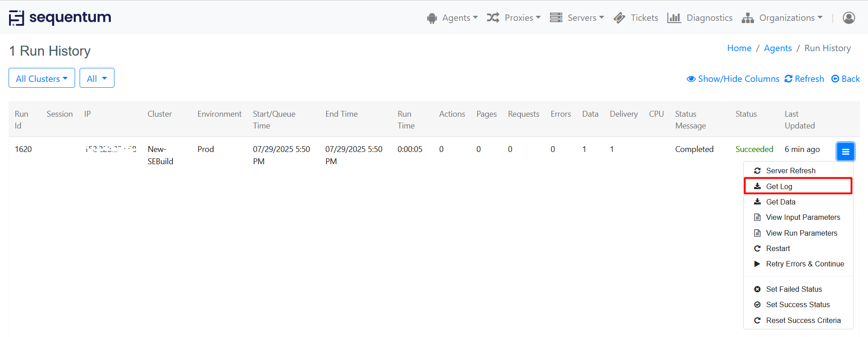
Task: Click the Diagnostics bar chart icon
Action: (x=674, y=18)
